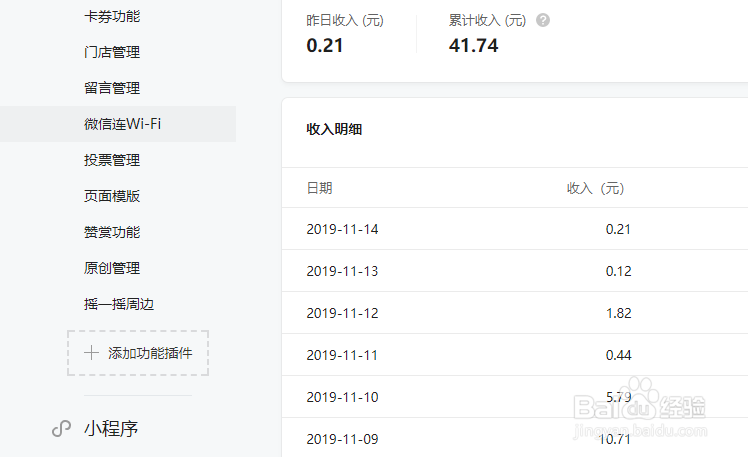Image resolution: width=748 pixels, height=457 pixels.
Task: Click the 2019-11-12 date row
Action: click(343, 313)
